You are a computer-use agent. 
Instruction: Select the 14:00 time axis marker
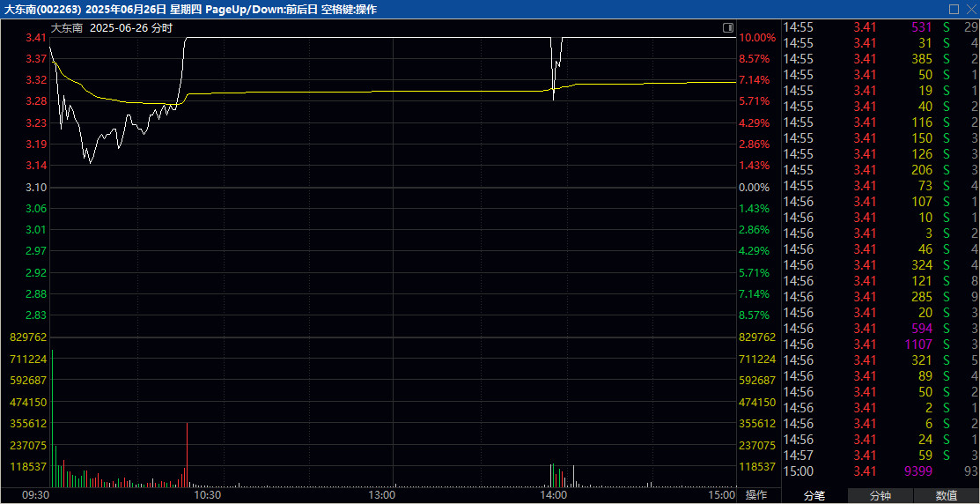point(553,495)
